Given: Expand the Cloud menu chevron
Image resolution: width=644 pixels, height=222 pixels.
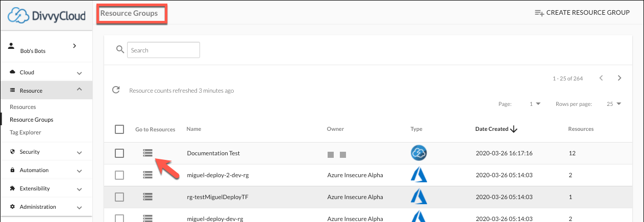Looking at the screenshot, I should tap(79, 73).
